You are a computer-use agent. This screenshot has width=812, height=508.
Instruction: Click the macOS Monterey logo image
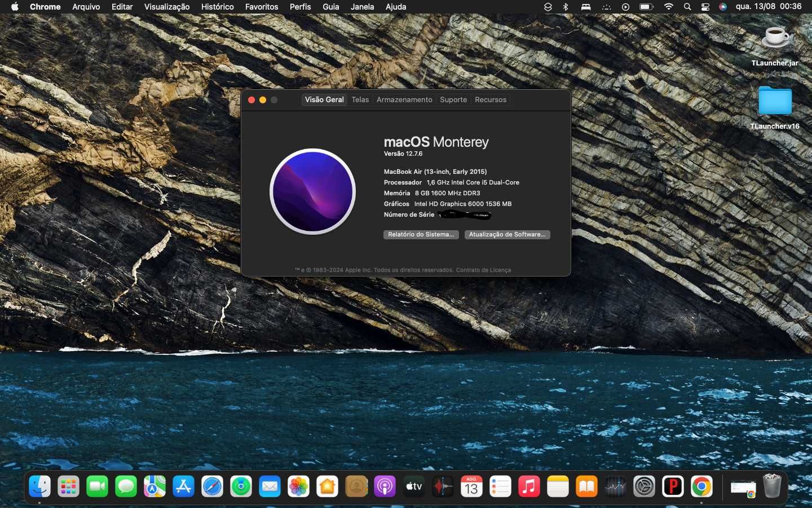(x=312, y=191)
